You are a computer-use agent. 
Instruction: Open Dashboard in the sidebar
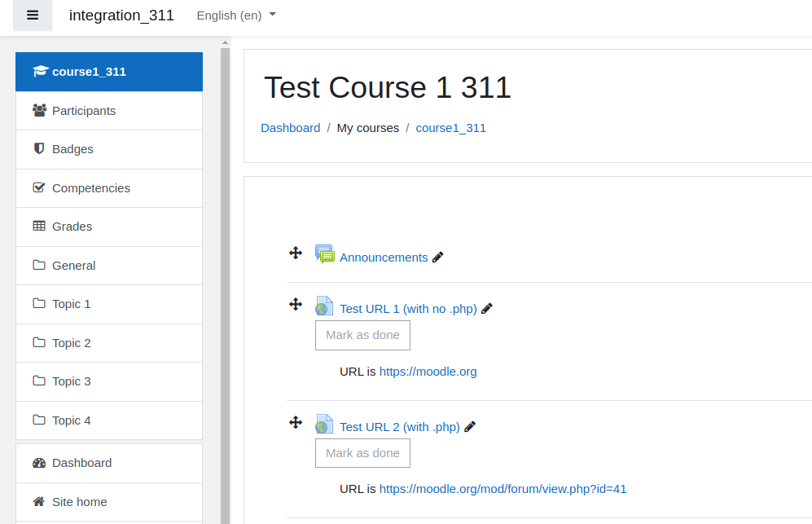pyautogui.click(x=109, y=463)
